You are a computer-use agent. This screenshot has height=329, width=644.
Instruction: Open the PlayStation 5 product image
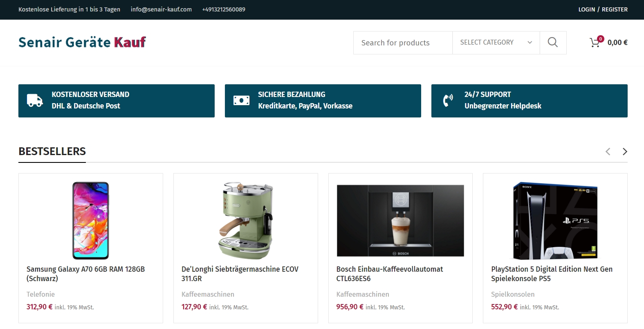(x=555, y=221)
